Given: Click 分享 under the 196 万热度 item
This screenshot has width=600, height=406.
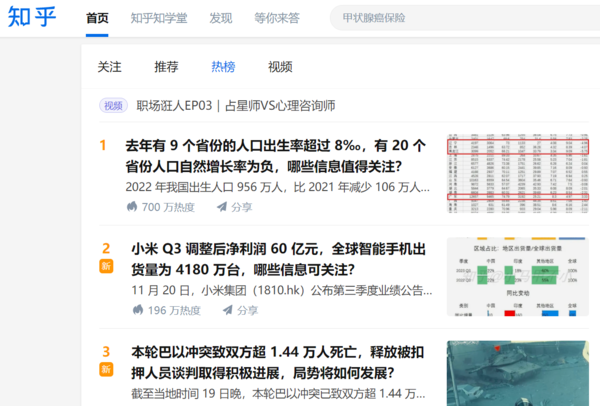Looking at the screenshot, I should [248, 310].
